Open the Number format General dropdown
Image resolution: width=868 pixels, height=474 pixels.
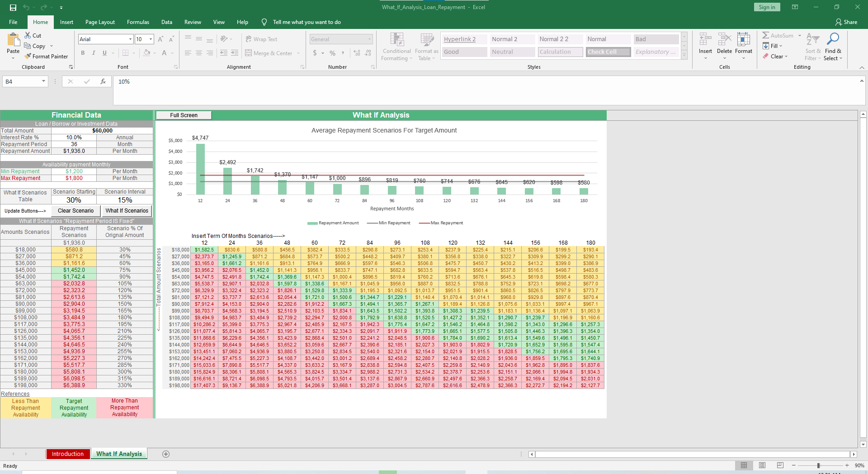pos(369,39)
